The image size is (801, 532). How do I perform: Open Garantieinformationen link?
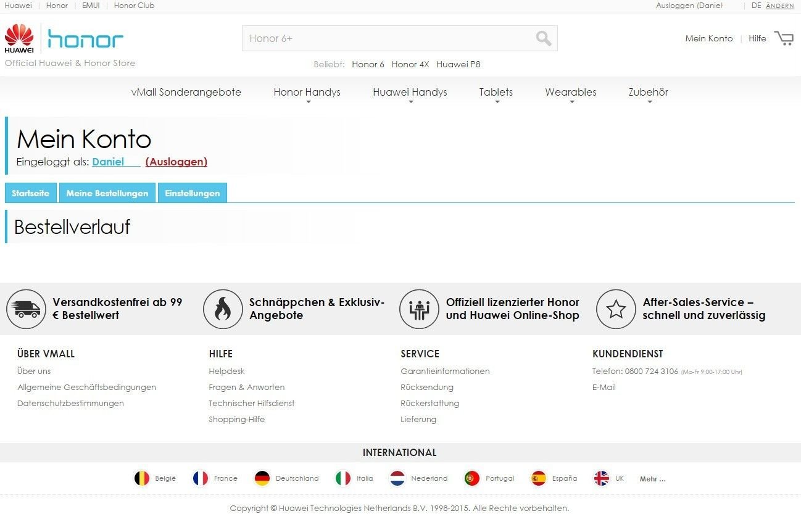click(445, 371)
